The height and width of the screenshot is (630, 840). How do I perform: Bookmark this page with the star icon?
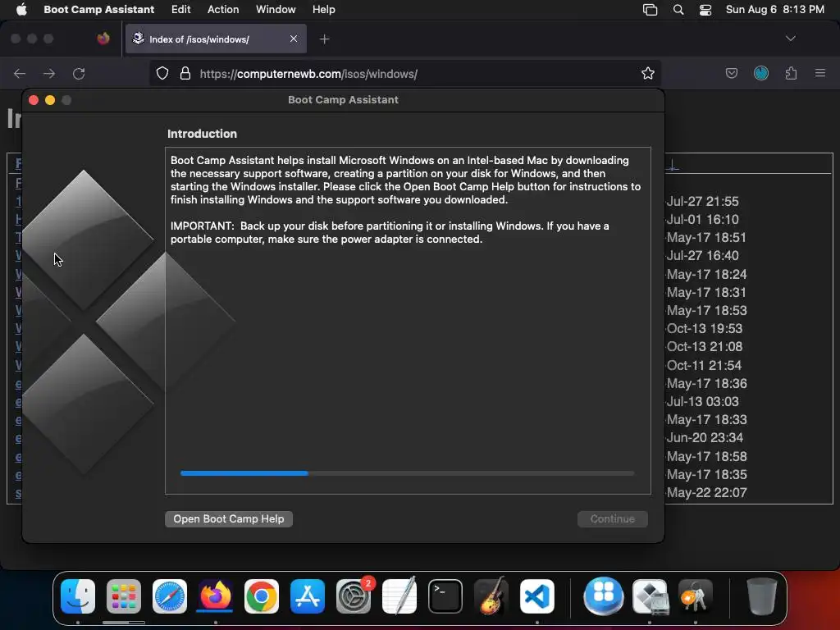648,73
